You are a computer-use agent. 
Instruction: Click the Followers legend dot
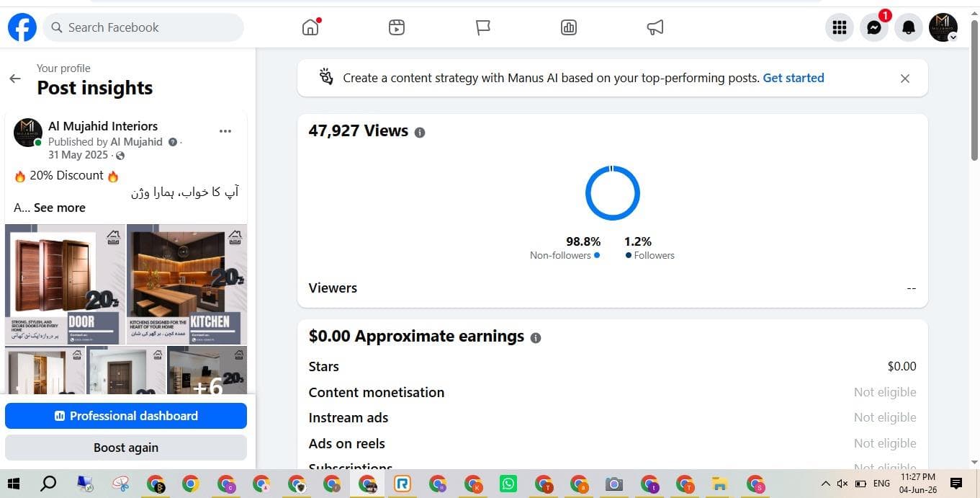(629, 255)
